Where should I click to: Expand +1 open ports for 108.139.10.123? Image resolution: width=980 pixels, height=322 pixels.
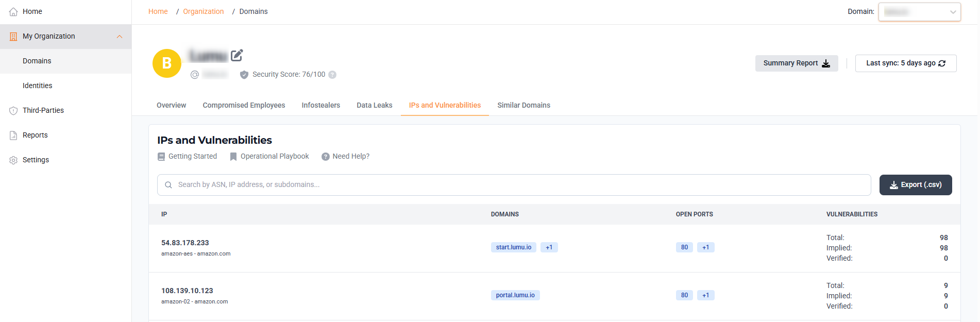pos(706,295)
